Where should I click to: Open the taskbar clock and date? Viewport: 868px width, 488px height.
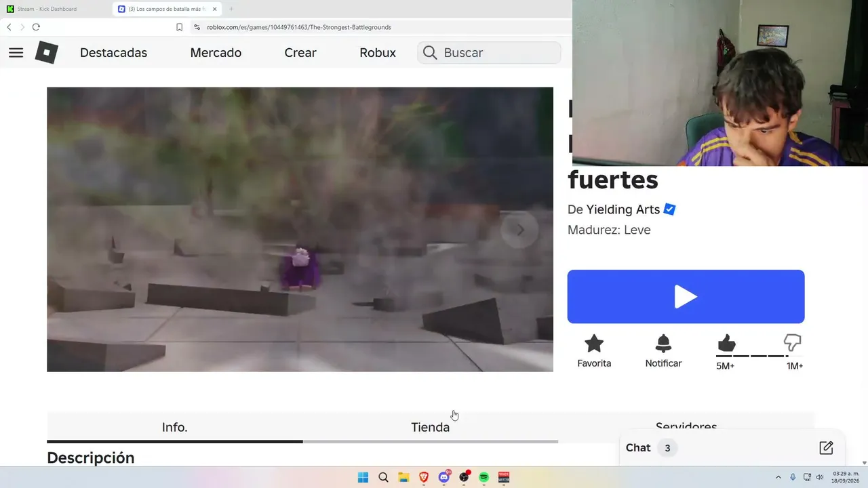[846, 477]
